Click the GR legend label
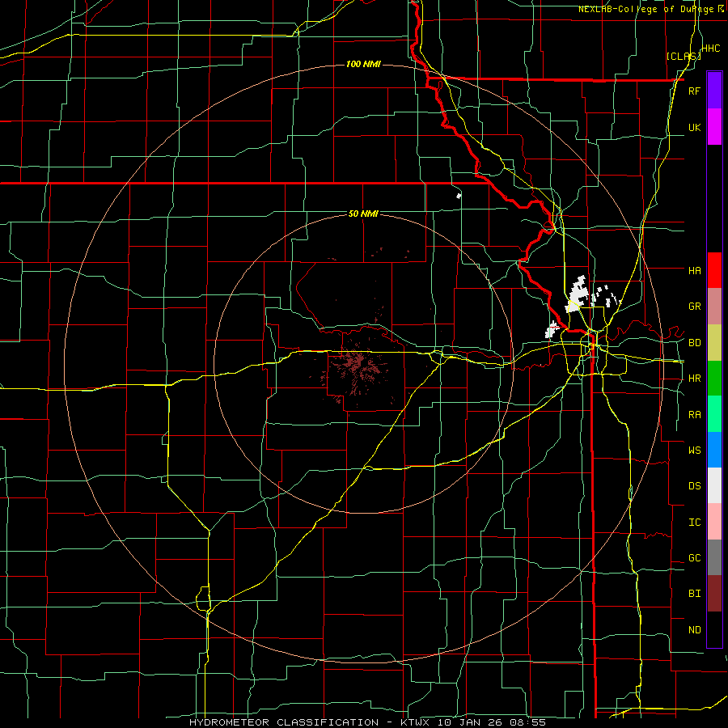Viewport: 728px width, 728px height. pyautogui.click(x=694, y=307)
